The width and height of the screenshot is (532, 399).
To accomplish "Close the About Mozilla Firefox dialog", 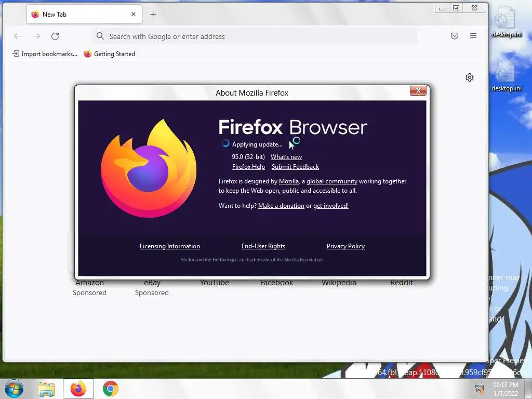I will (x=418, y=90).
